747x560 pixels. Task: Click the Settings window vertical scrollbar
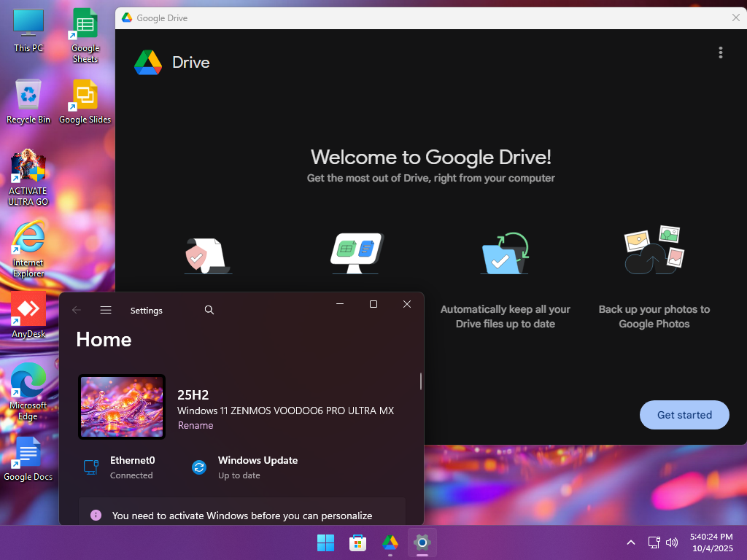421,381
